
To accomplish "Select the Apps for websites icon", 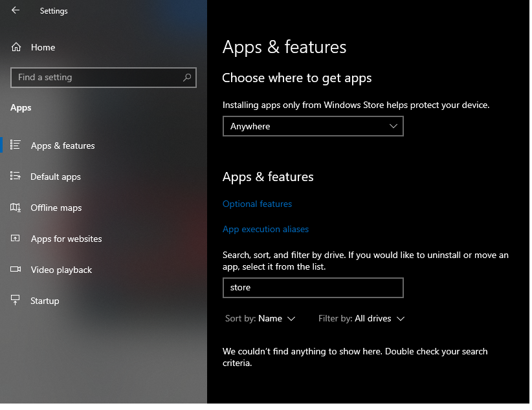I will (17, 239).
